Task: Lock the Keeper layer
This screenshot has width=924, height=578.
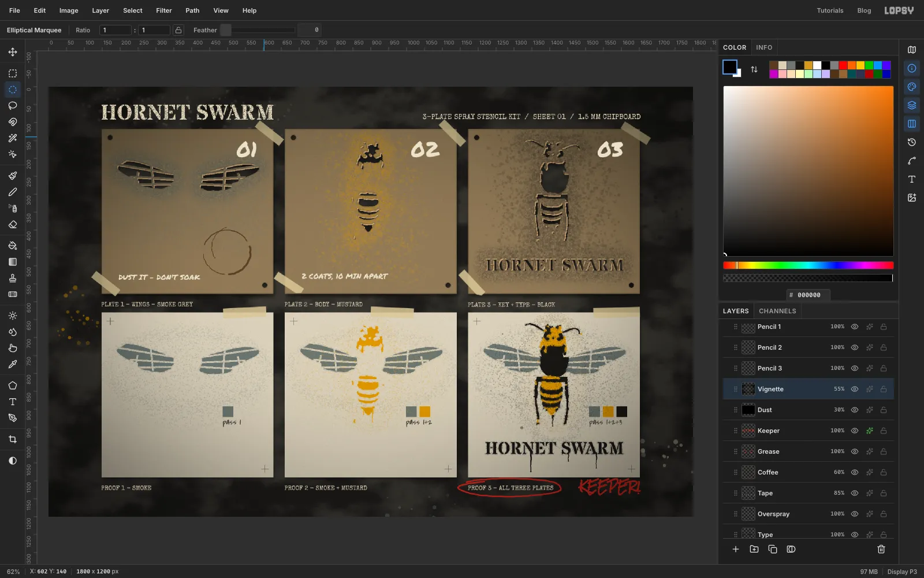Action: point(884,431)
